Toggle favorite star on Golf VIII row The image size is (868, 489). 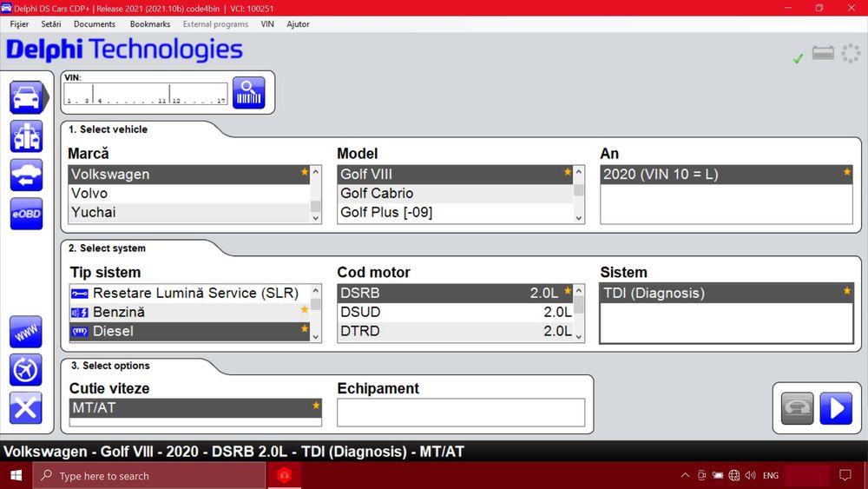tap(568, 172)
